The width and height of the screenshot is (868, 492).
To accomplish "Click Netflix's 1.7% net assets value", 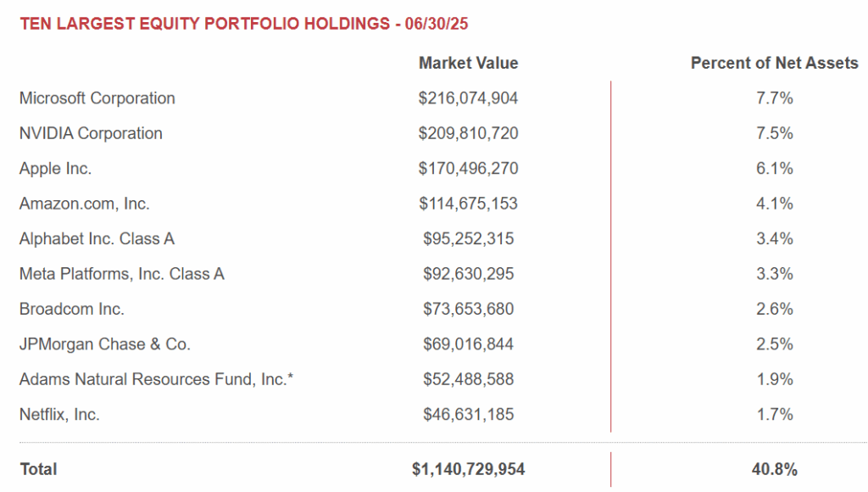I will click(775, 415).
